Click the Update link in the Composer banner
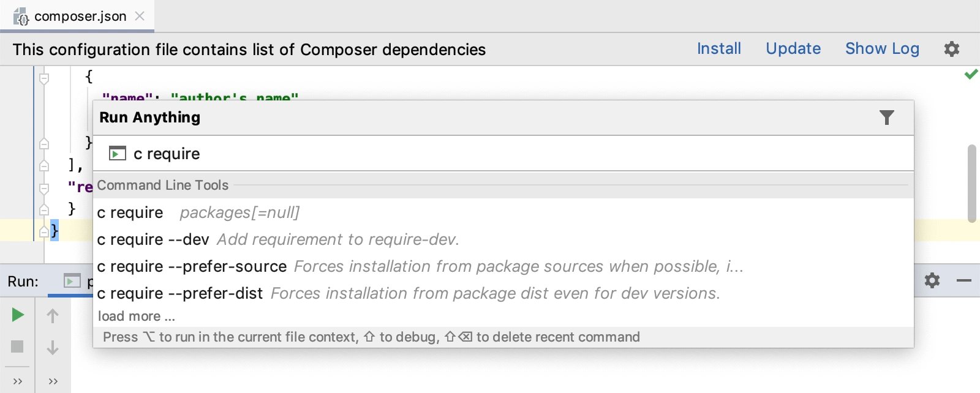Image resolution: width=980 pixels, height=393 pixels. [x=793, y=49]
